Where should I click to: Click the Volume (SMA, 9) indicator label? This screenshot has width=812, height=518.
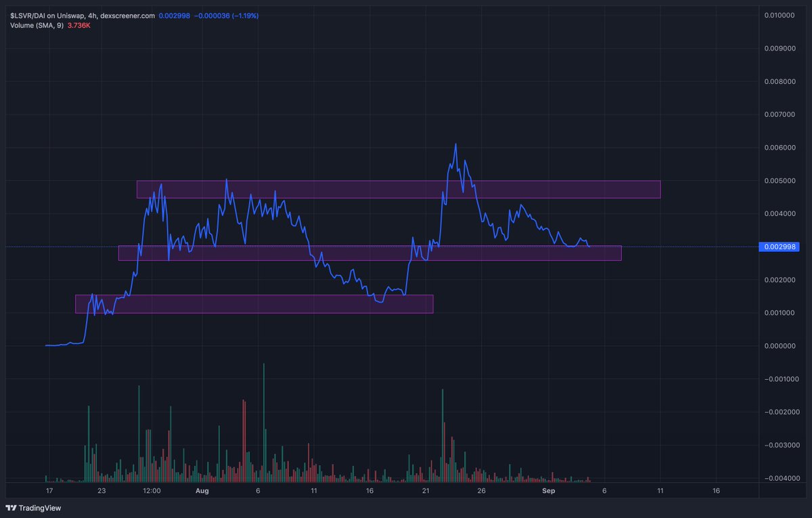(37, 26)
